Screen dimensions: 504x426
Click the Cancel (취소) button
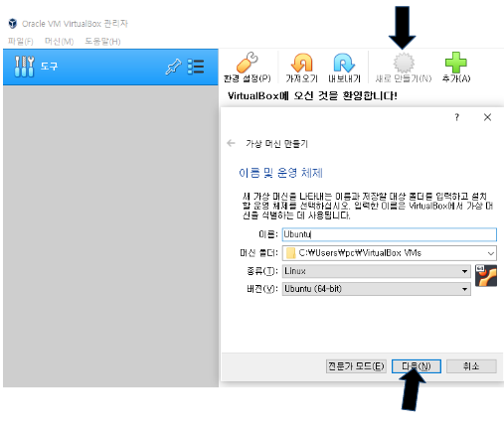pos(471,366)
